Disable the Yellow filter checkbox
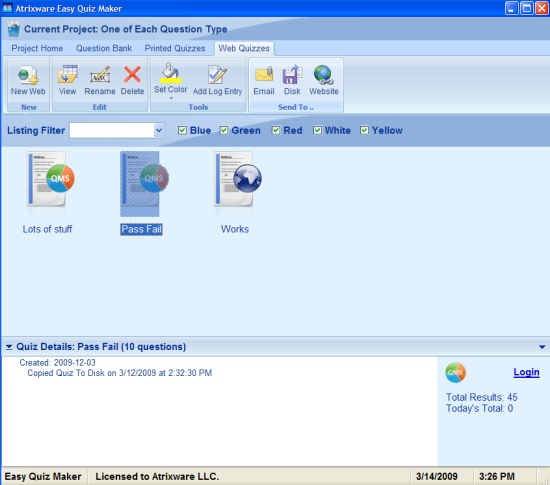The image size is (550, 485). click(x=364, y=130)
